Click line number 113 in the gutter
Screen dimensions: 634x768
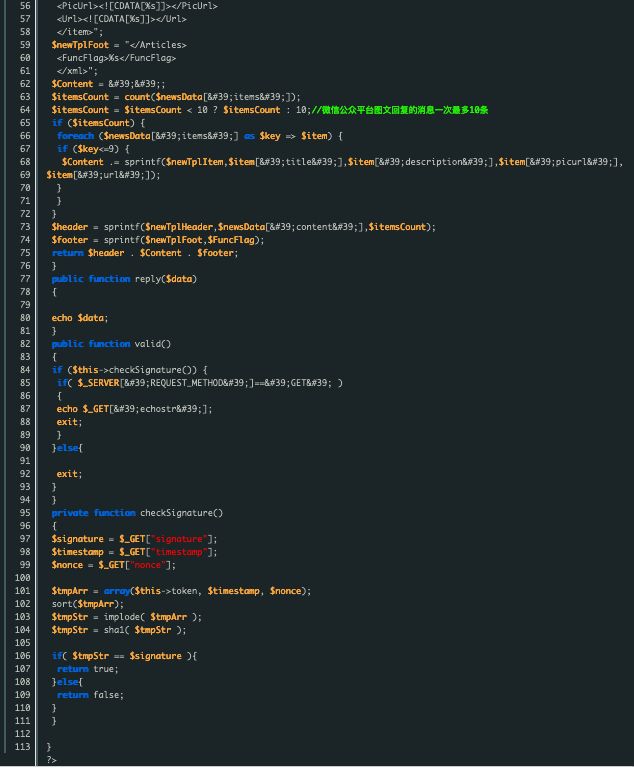[x=22, y=747]
